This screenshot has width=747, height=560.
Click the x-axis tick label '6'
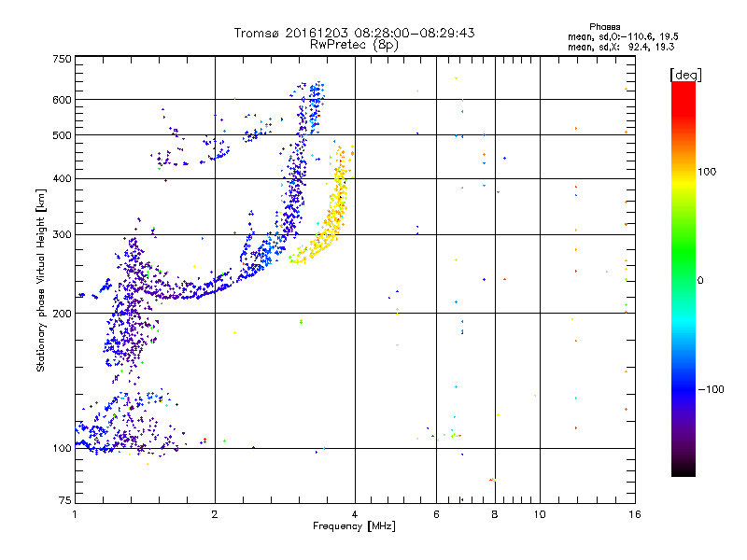(436, 514)
